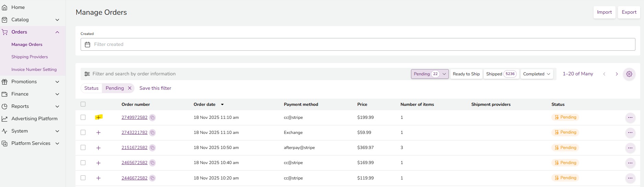Open the Completed status dropdown
Viewport: 644px width, 187px height.
[536, 74]
